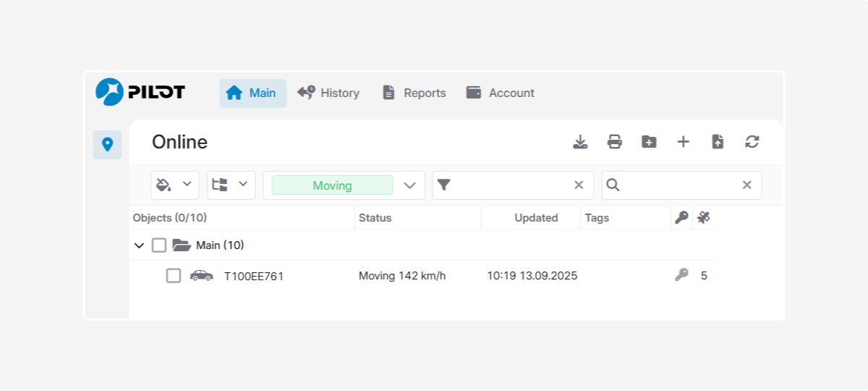Image resolution: width=868 pixels, height=391 pixels.
Task: Click the plus icon to add object
Action: (683, 142)
